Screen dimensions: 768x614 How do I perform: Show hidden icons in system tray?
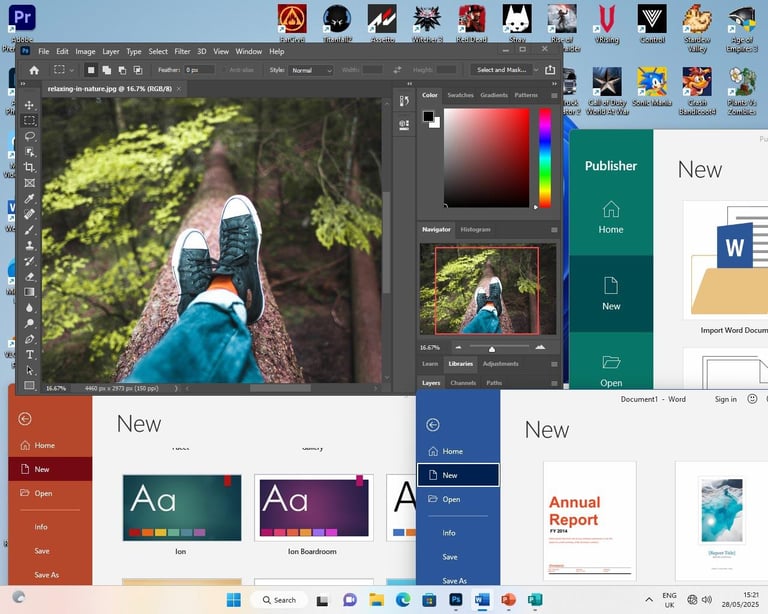649,600
